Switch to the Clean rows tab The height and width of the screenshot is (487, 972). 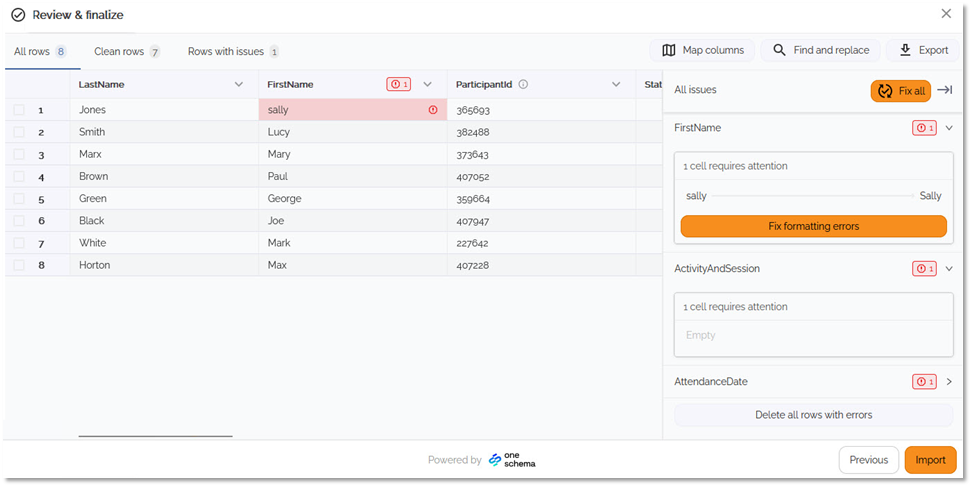click(126, 51)
